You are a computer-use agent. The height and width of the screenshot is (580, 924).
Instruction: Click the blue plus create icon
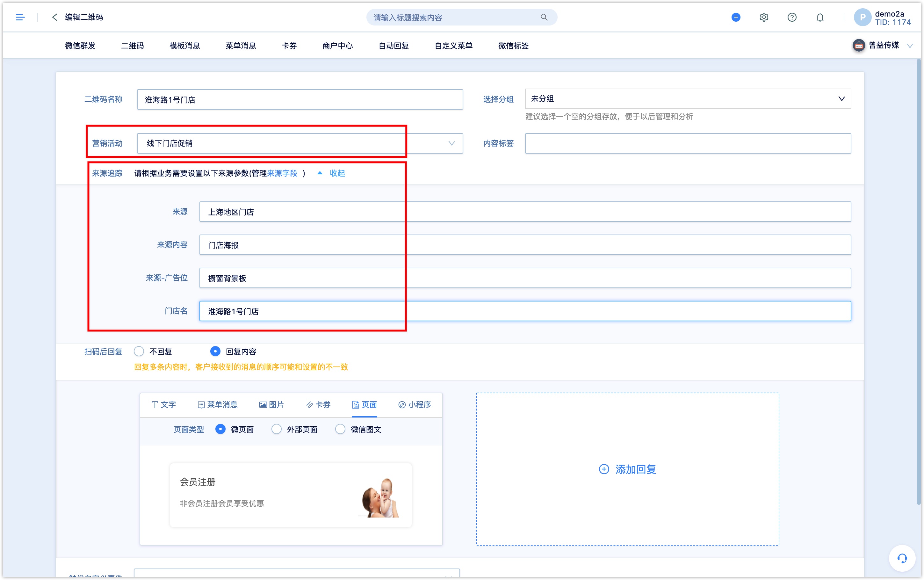tap(736, 17)
